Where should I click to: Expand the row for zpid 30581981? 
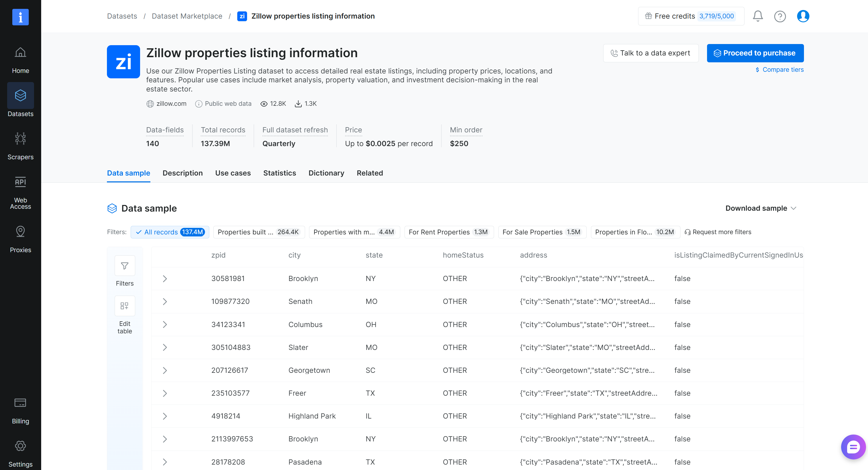click(x=165, y=279)
